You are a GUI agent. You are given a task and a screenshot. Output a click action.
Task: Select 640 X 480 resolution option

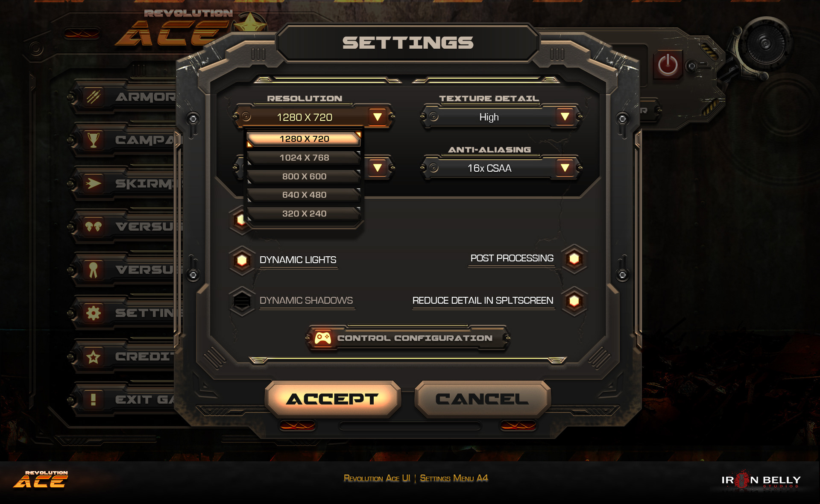(303, 195)
